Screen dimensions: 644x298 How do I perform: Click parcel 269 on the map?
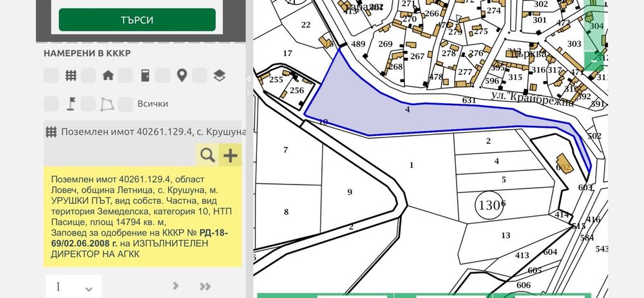[x=385, y=44]
